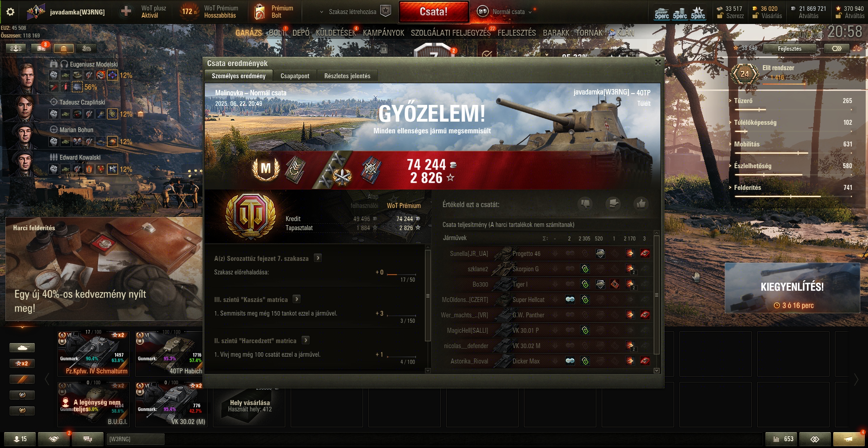Select the Pz.Kpfw. IV Schmalturm tank thumbnail

[94, 354]
